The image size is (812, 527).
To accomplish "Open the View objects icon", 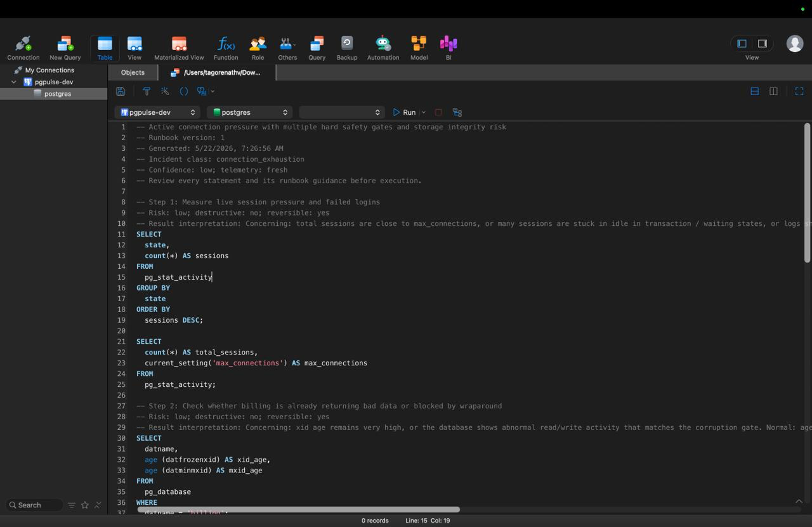I will point(134,48).
